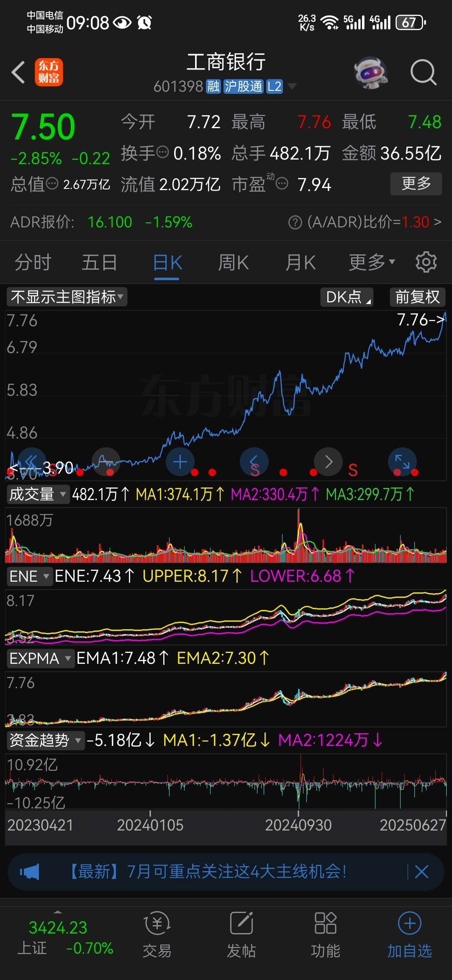Open ENE indicator dropdown
The width and height of the screenshot is (452, 980).
click(29, 576)
